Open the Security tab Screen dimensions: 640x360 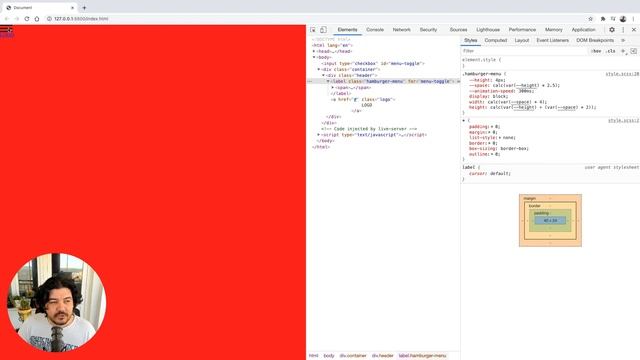point(428,30)
